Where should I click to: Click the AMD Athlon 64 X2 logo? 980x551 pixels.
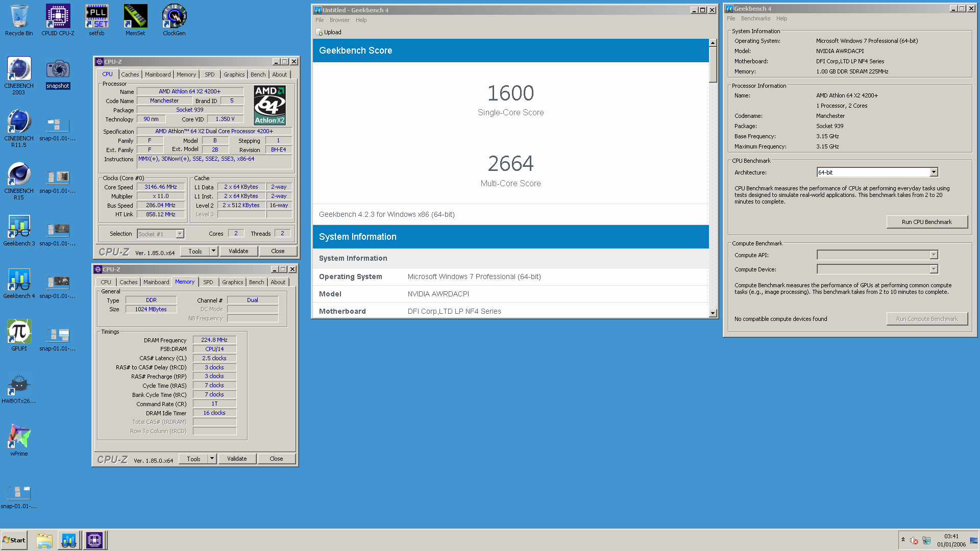270,105
